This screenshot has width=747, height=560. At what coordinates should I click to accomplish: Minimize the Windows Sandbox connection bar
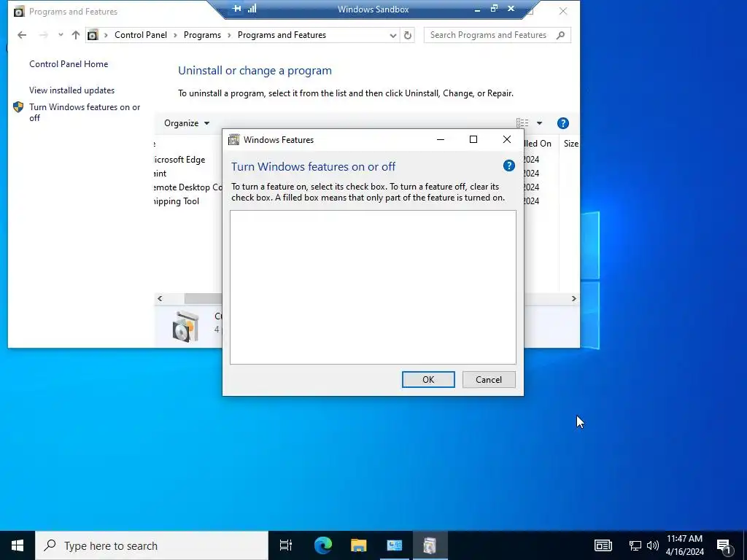tap(477, 9)
